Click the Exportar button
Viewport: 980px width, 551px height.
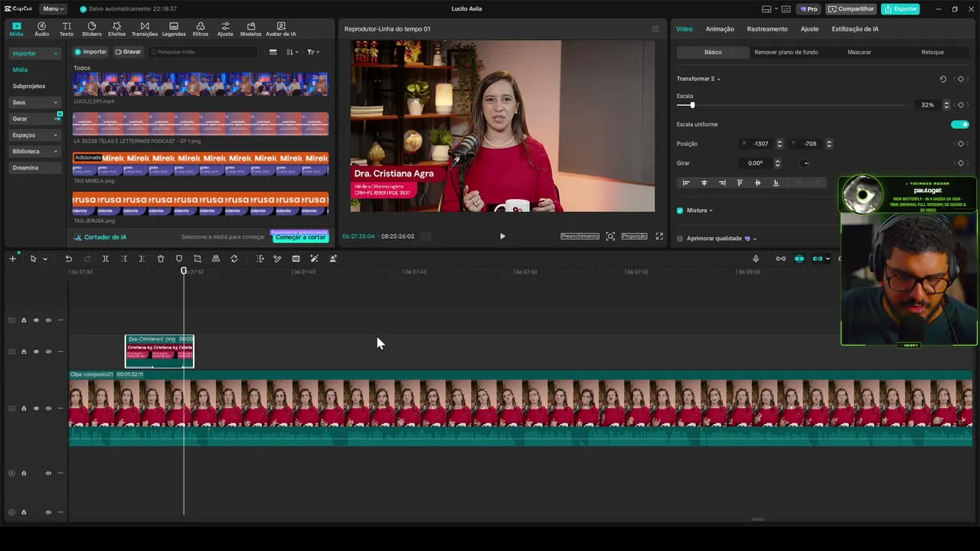click(900, 9)
